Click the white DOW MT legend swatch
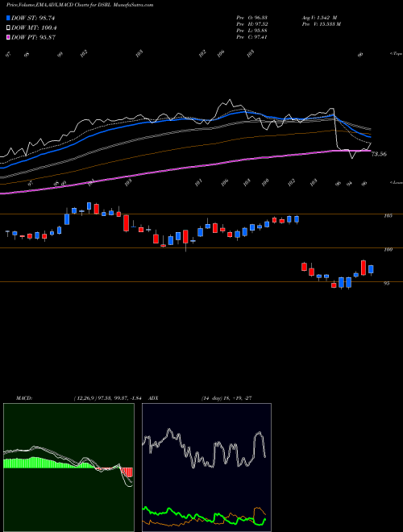Screen dimensions: 403x532 click(x=9, y=28)
